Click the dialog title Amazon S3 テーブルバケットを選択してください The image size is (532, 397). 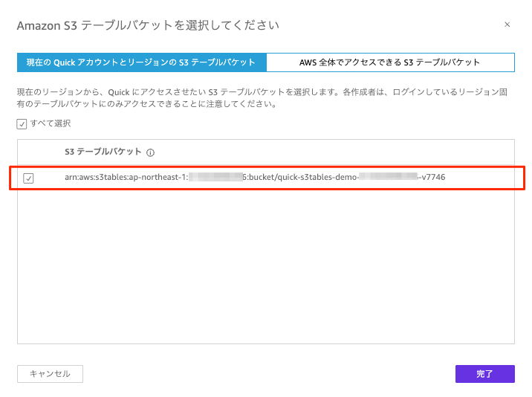tap(148, 25)
